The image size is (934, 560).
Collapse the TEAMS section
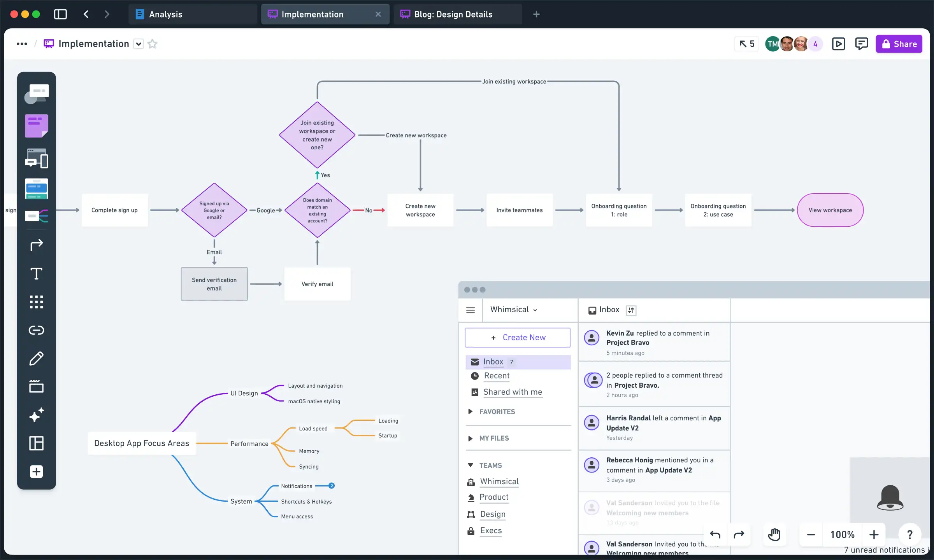click(470, 465)
